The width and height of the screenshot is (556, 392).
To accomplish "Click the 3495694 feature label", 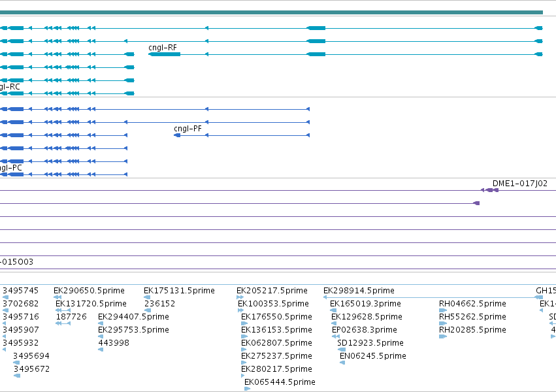I will tap(31, 356).
